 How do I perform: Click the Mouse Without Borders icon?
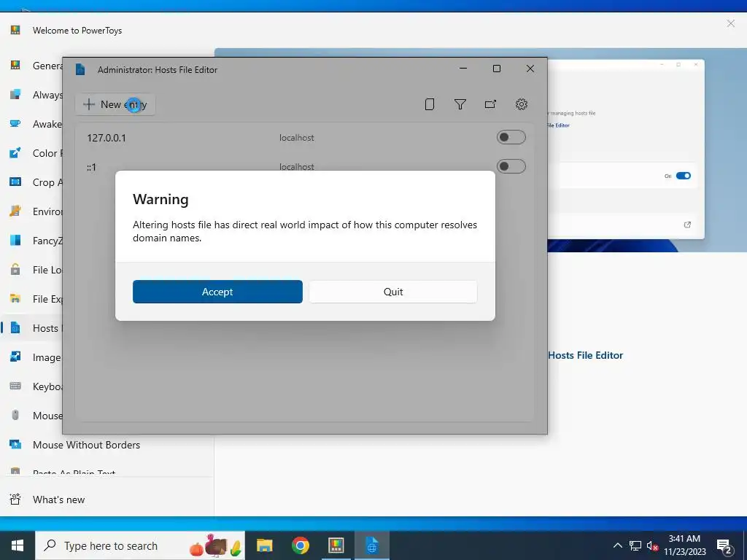tap(15, 444)
